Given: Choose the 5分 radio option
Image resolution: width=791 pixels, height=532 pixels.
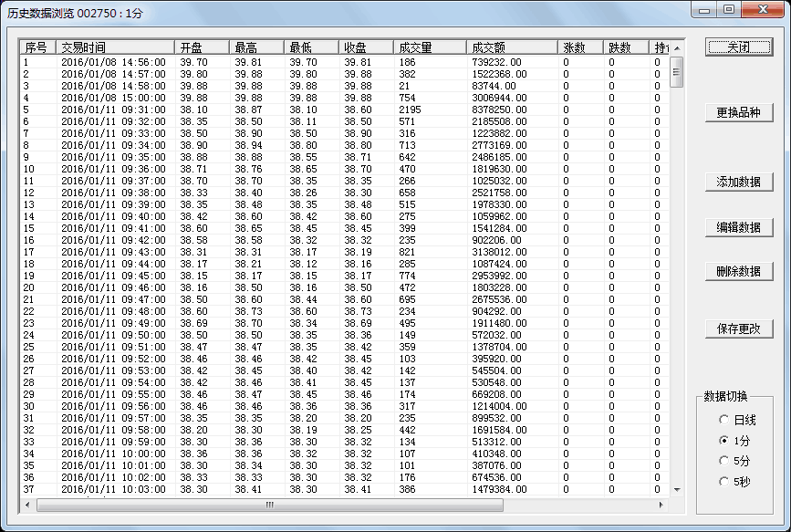Looking at the screenshot, I should [x=724, y=460].
